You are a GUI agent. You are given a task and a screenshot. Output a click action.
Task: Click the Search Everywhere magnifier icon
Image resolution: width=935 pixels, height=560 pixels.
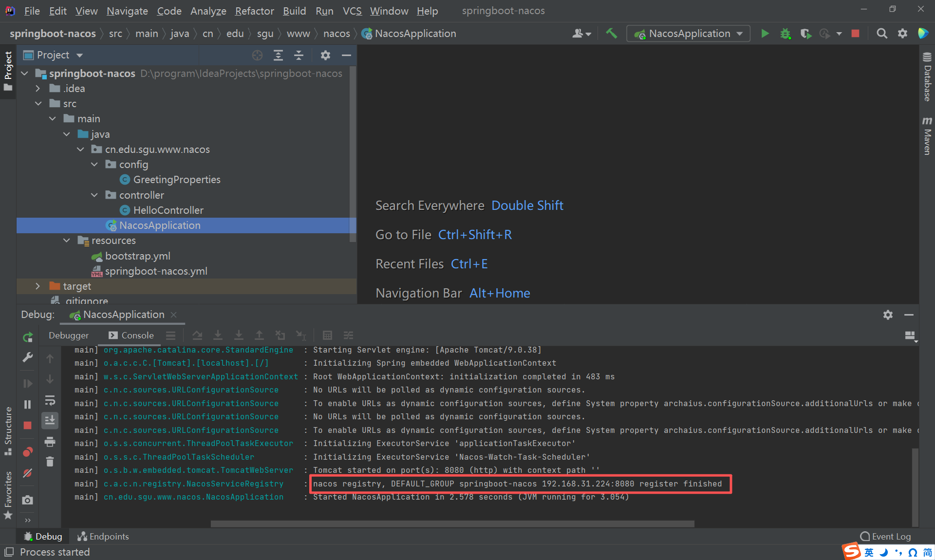coord(881,34)
